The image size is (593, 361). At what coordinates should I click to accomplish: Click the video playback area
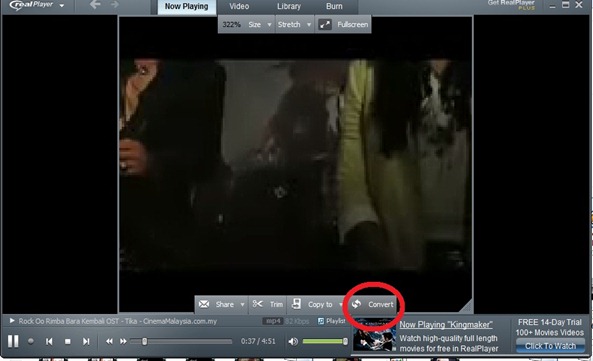[x=296, y=165]
